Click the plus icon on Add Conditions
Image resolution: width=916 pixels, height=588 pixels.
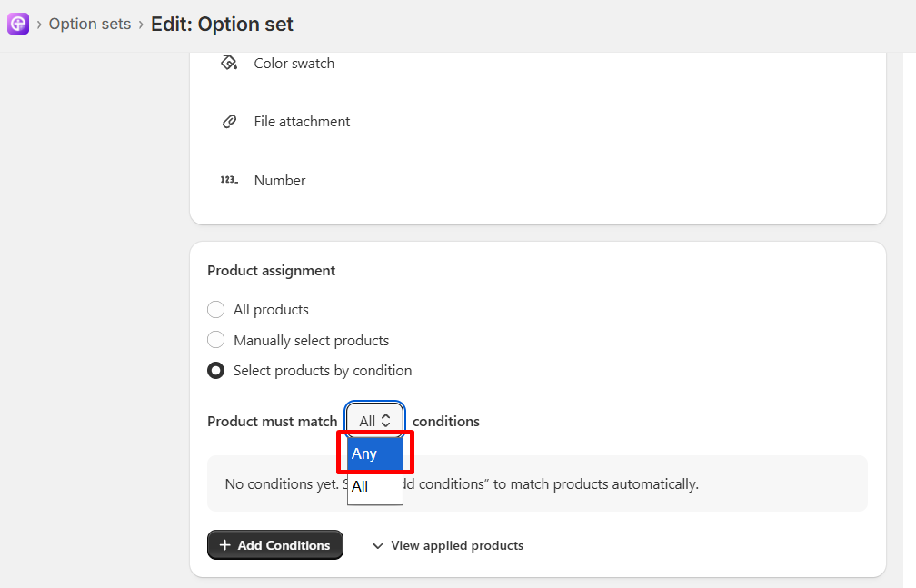tap(225, 545)
